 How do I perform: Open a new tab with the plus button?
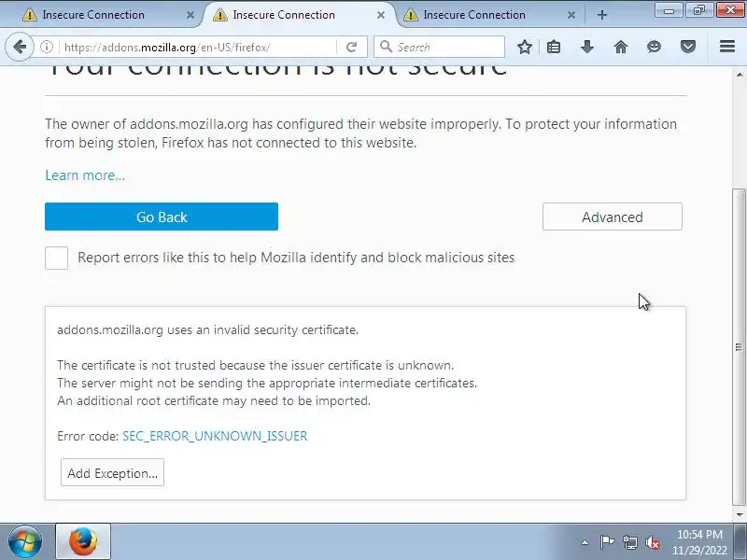(x=601, y=15)
